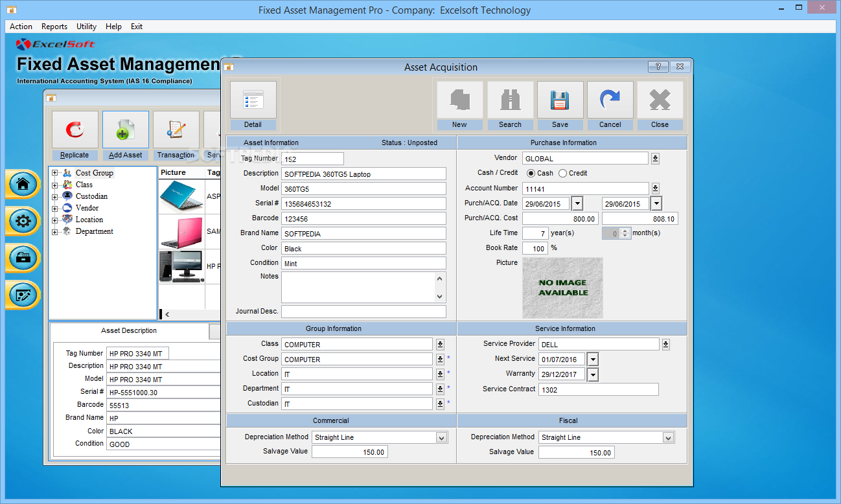The image size is (841, 504).
Task: Click the cash register sidebar button
Action: (23, 258)
